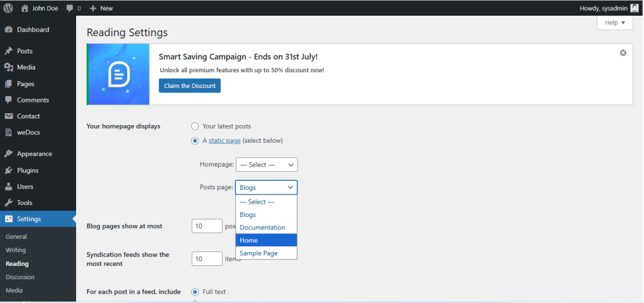Expand the Homepage select dropdown

point(266,165)
